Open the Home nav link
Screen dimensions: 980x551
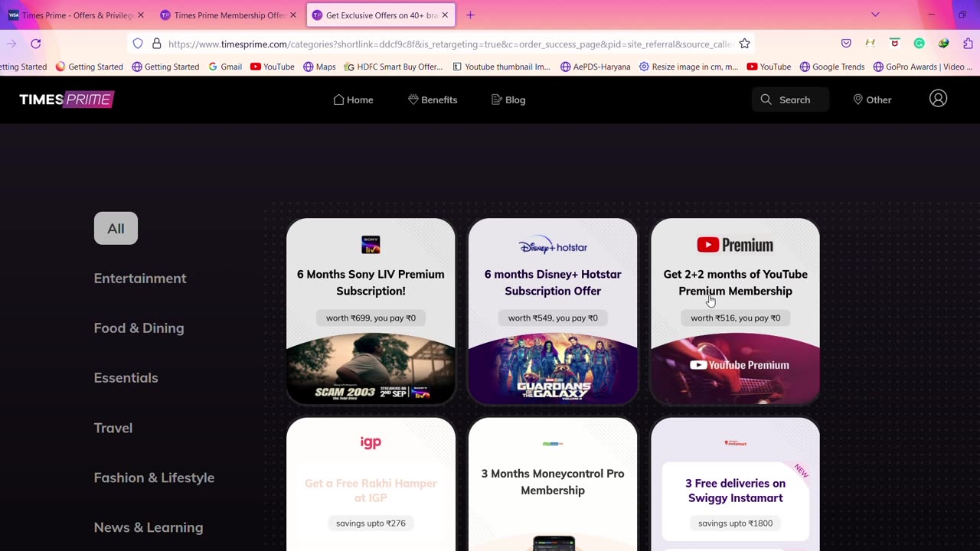(x=353, y=99)
